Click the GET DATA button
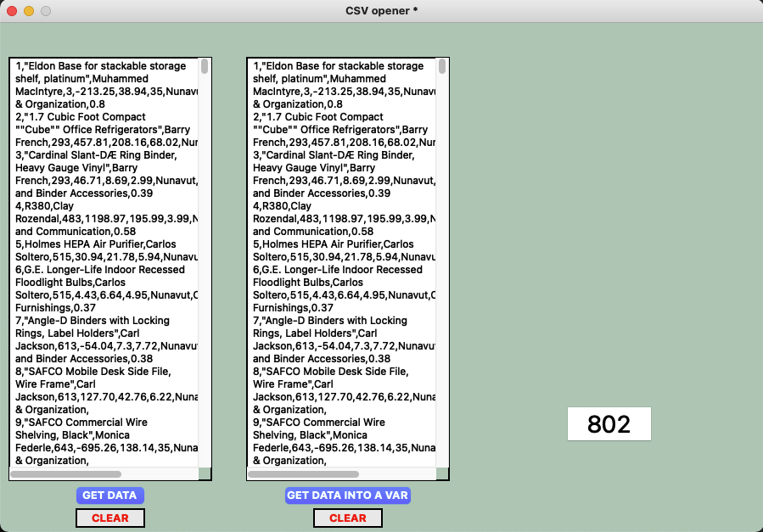 pos(109,496)
